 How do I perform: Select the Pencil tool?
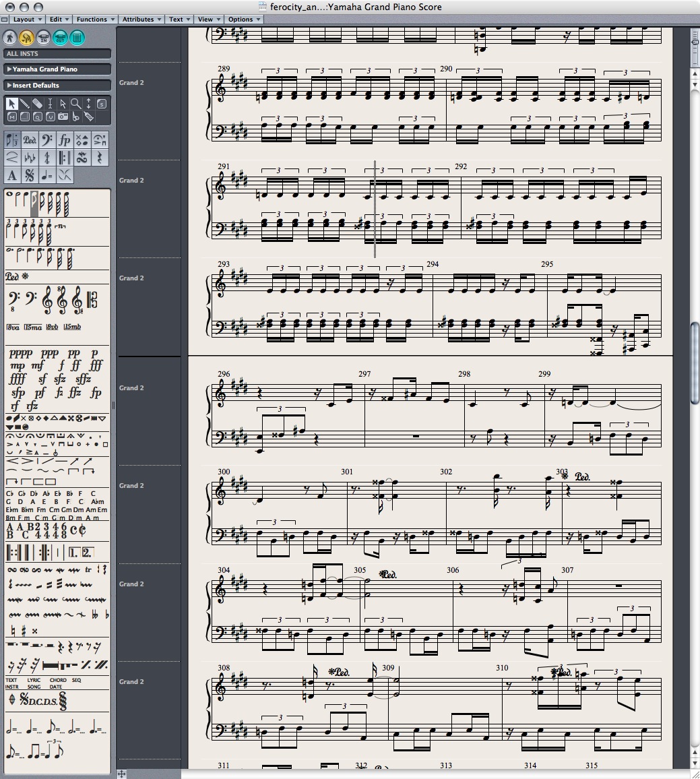click(x=25, y=103)
